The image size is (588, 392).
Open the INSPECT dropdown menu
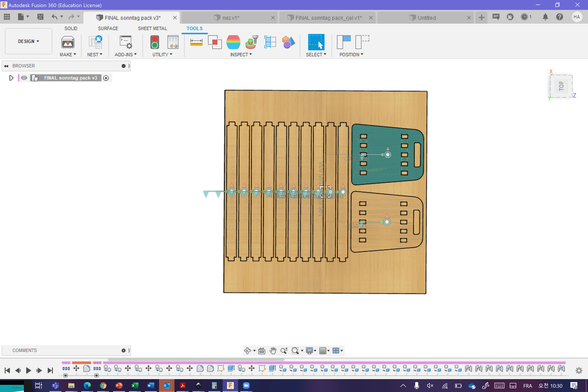tap(241, 55)
